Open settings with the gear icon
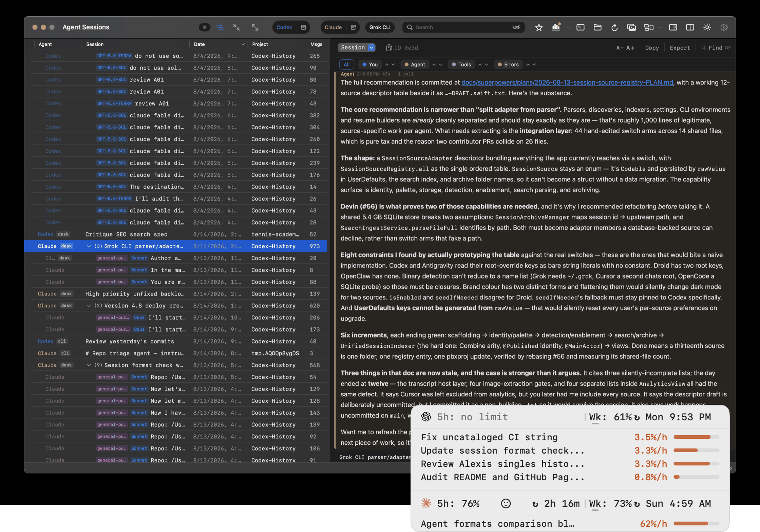Viewport: 760px width, 532px height. pyautogui.click(x=724, y=27)
